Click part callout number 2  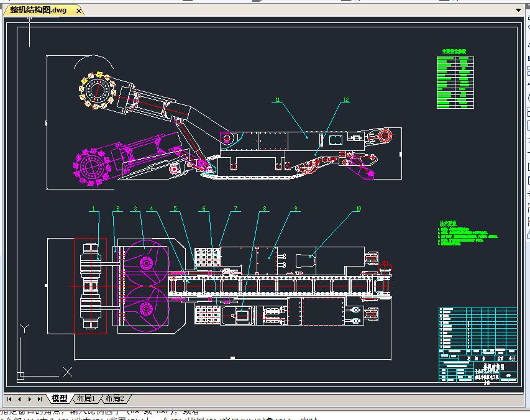tap(117, 209)
